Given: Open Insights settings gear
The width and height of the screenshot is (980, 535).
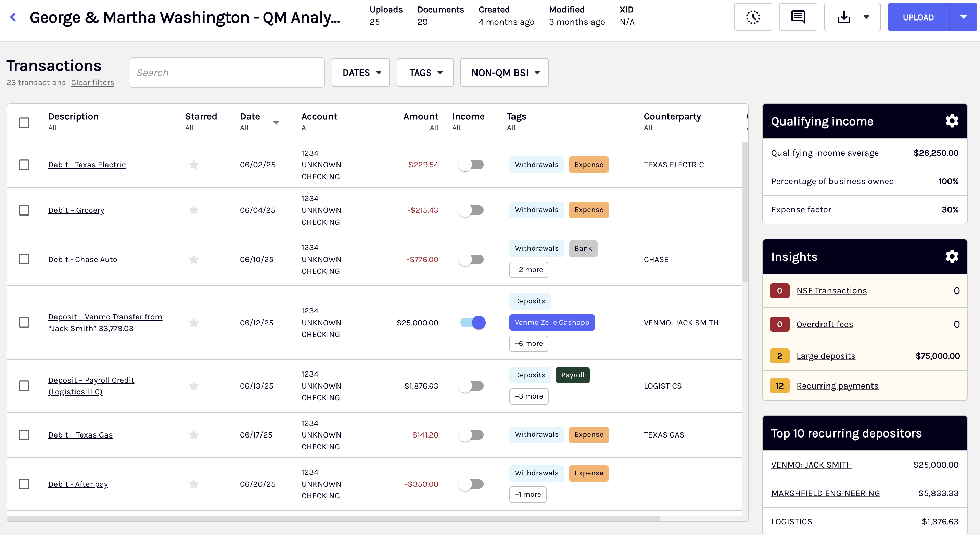Looking at the screenshot, I should (x=952, y=257).
